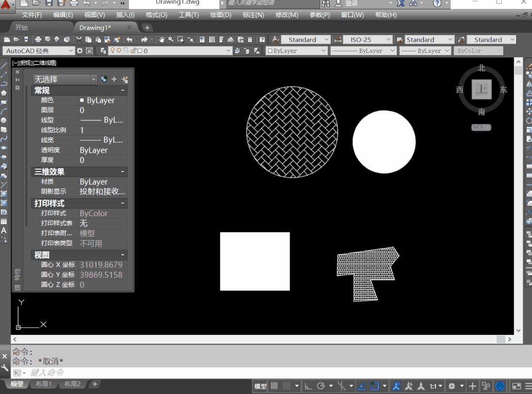Click the Print Preview icon
This screenshot has width=532, height=394.
[47, 40]
